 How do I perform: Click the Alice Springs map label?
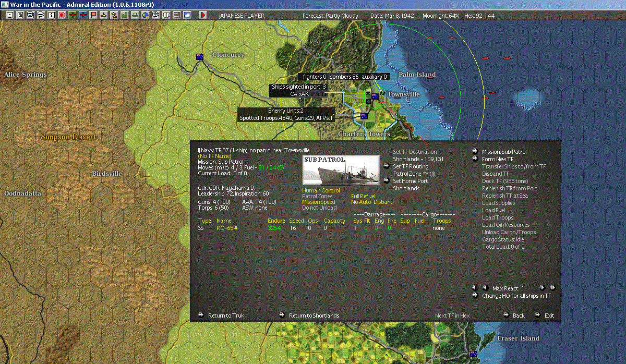(x=26, y=75)
